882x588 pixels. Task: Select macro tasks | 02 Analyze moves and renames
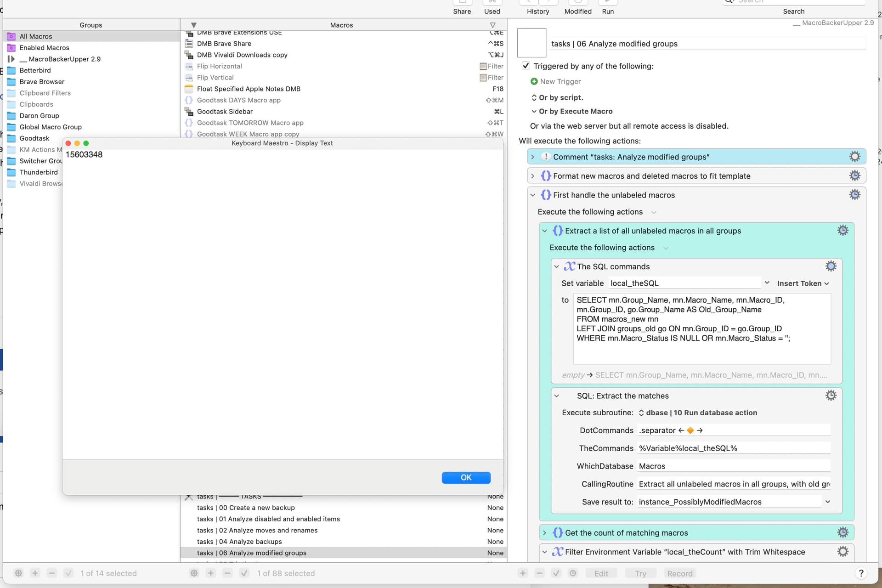pyautogui.click(x=344, y=530)
